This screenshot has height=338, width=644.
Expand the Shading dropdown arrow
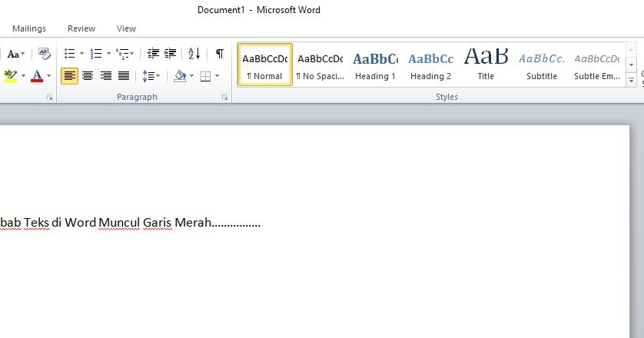click(x=191, y=76)
